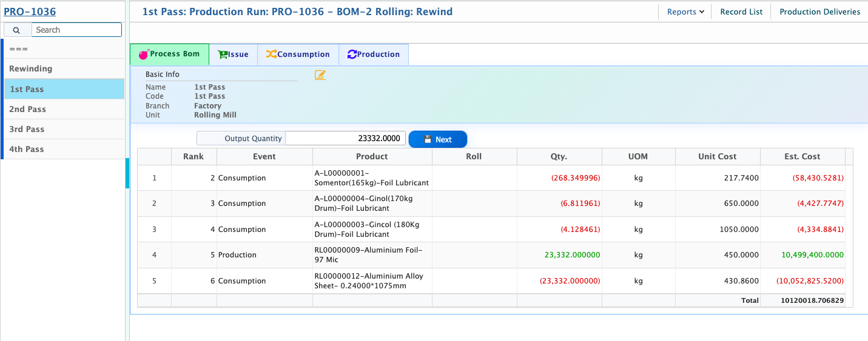868x341 pixels.
Task: Open the Reports dropdown menu
Action: [685, 12]
